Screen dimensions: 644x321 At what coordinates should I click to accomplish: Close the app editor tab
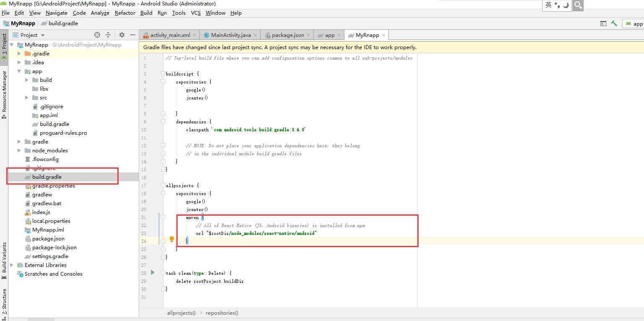[339, 35]
